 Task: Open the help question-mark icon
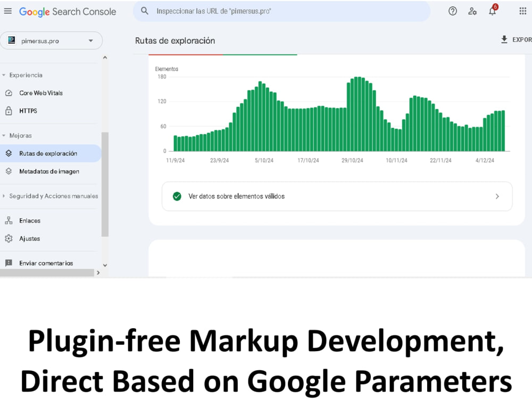(452, 11)
